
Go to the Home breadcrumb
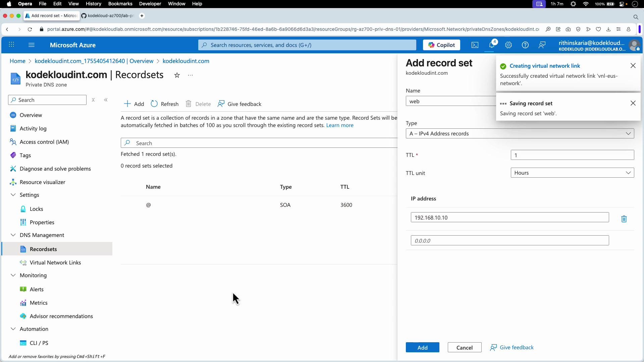(17, 61)
